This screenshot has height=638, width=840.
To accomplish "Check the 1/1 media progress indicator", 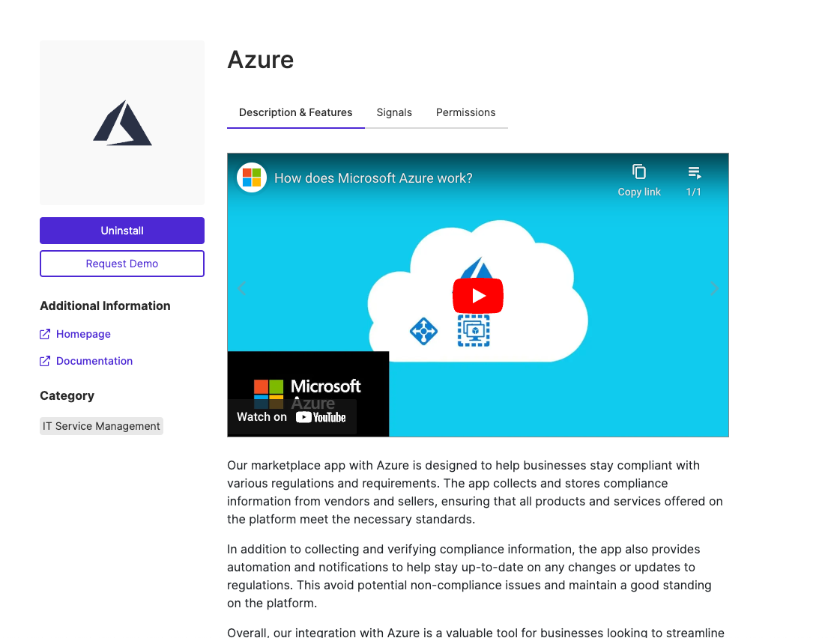I will point(693,191).
